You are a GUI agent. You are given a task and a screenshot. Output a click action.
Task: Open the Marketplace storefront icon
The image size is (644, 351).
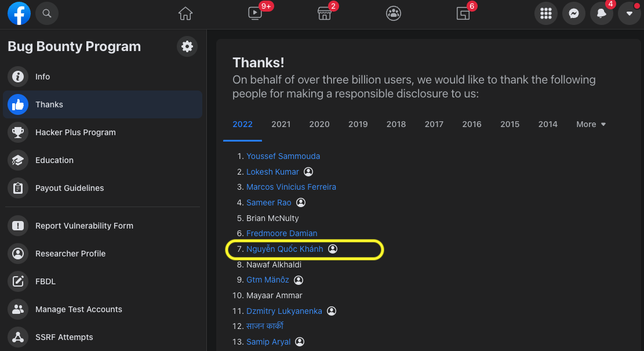click(325, 13)
